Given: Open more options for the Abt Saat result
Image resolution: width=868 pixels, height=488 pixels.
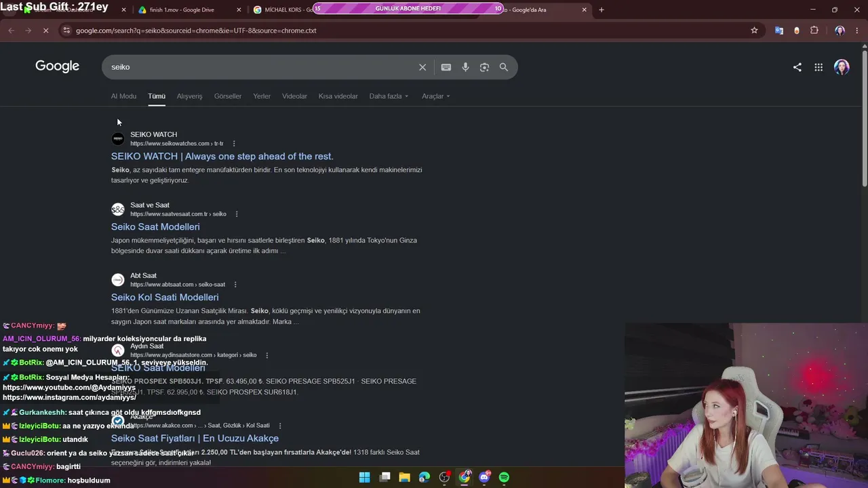Looking at the screenshot, I should click(235, 285).
